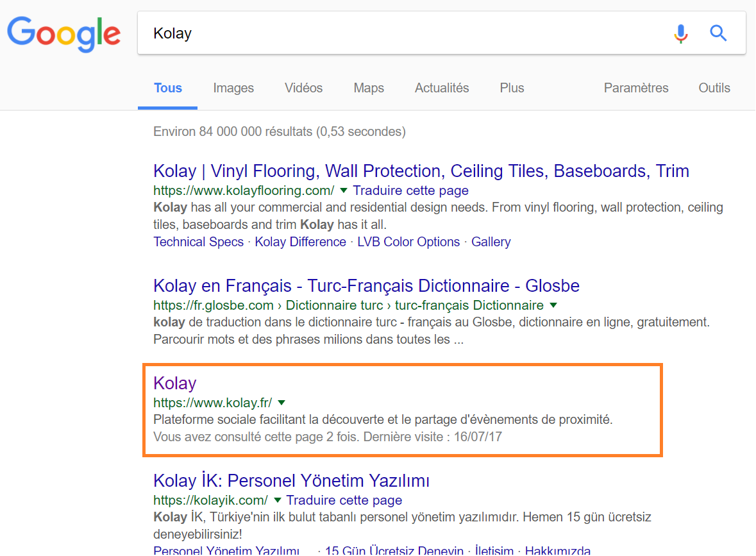Open the Outils options
756x556 pixels.
(714, 88)
